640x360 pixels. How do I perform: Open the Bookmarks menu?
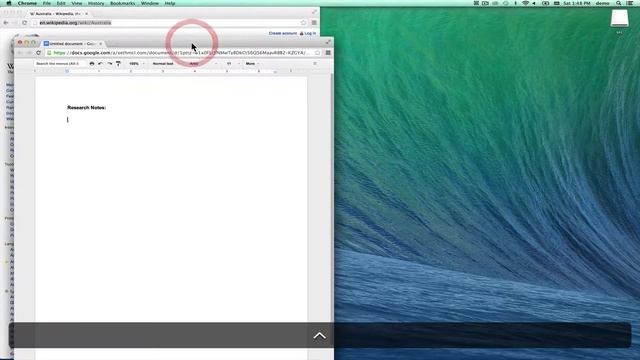[x=122, y=3]
